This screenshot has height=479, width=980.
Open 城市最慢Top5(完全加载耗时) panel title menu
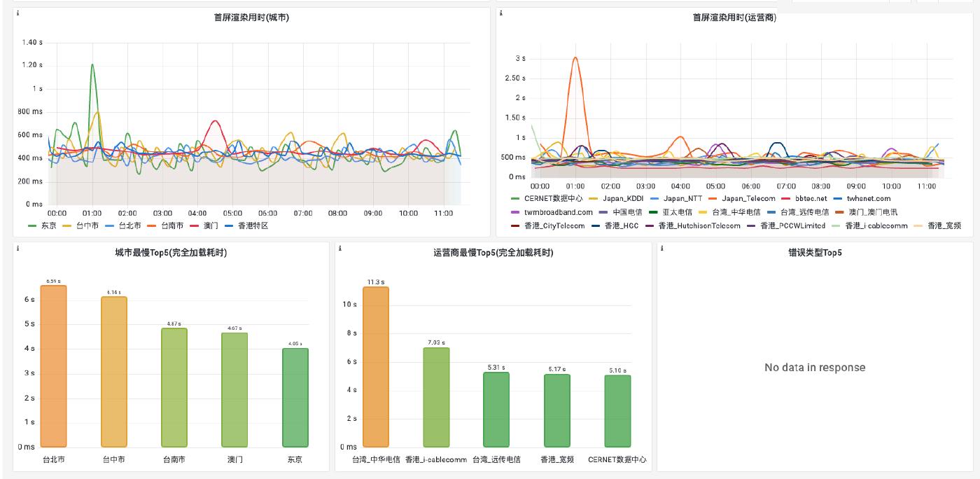coord(171,253)
